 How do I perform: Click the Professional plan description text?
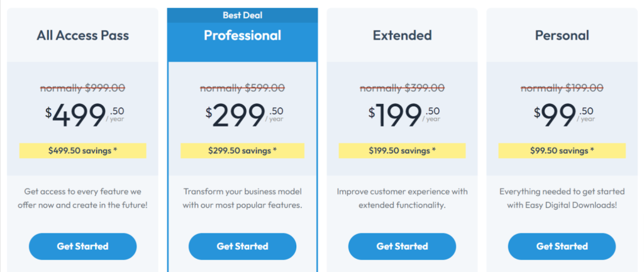click(x=242, y=198)
